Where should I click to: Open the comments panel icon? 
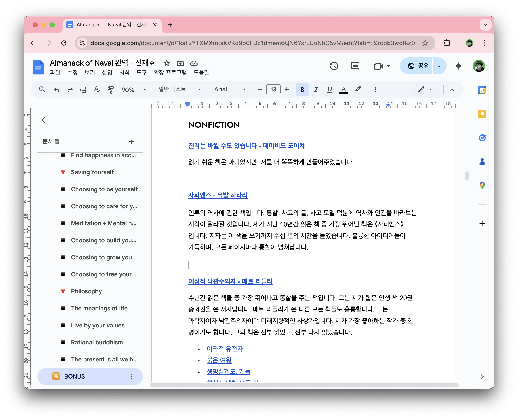[355, 66]
